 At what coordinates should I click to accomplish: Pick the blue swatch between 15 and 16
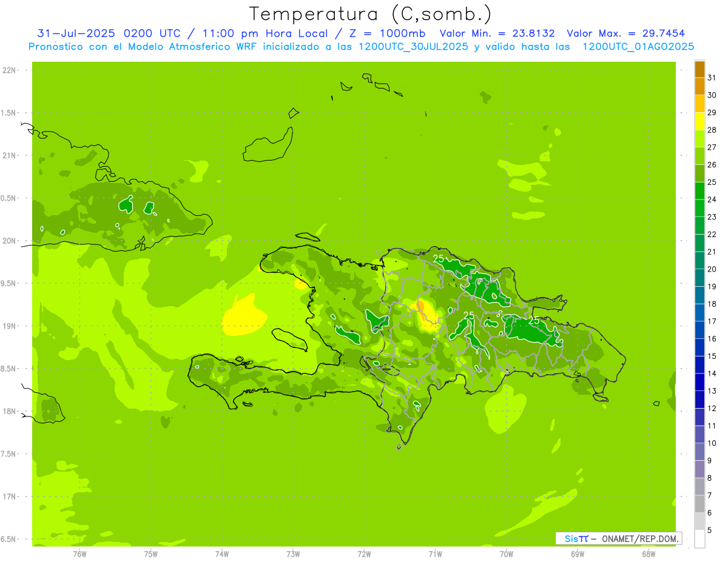point(700,347)
